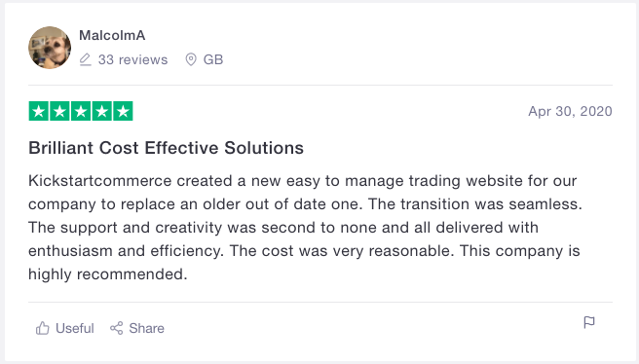Open the MalcolmA reviewer name
The height and width of the screenshot is (364, 639).
(112, 35)
